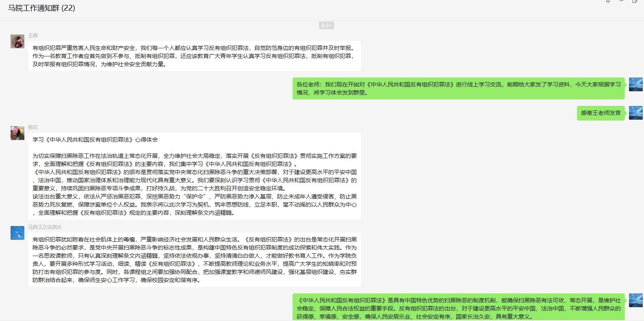Click the green message starting with 各位老师
644x321 pixels.
pyautogui.click(x=458, y=88)
